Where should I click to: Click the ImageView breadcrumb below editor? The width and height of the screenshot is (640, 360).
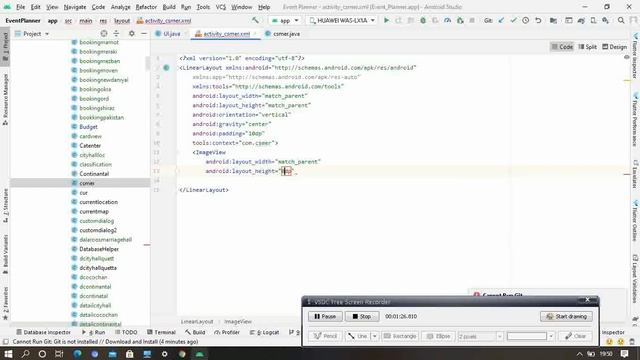pos(238,322)
